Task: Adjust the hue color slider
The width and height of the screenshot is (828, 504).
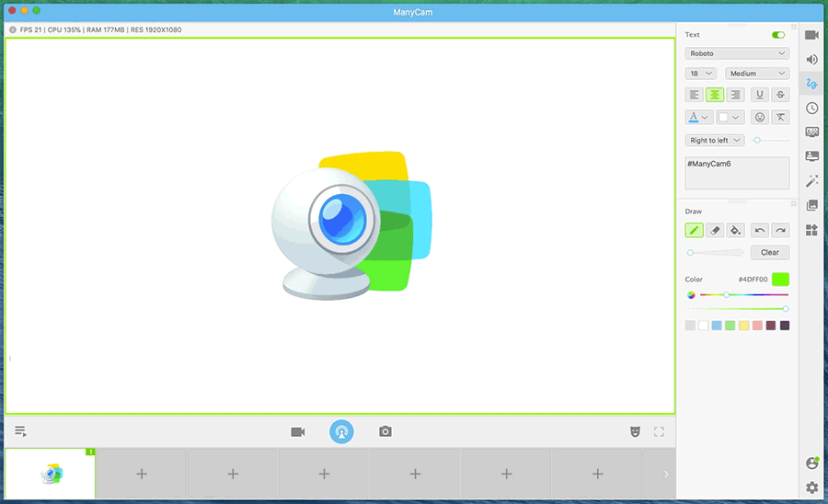Action: (744, 295)
